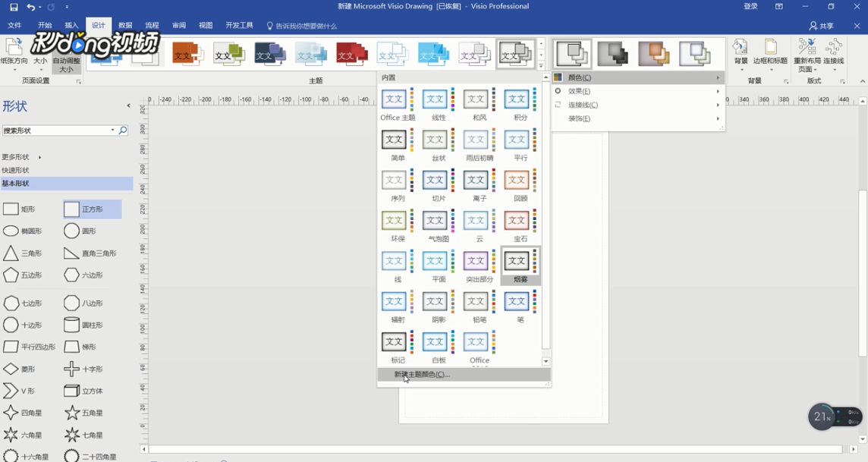This screenshot has width=868, height=462.
Task: Select the 六边形 hexagon shape
Action: pos(83,275)
